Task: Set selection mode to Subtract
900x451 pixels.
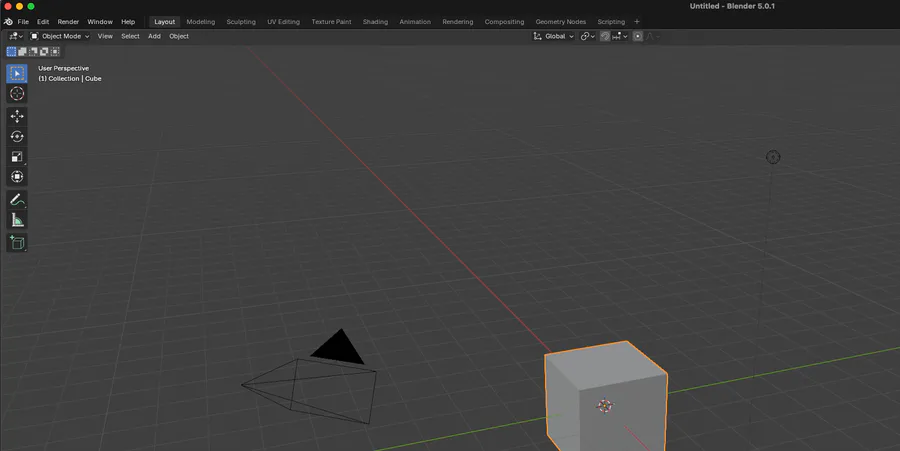Action: coord(33,52)
